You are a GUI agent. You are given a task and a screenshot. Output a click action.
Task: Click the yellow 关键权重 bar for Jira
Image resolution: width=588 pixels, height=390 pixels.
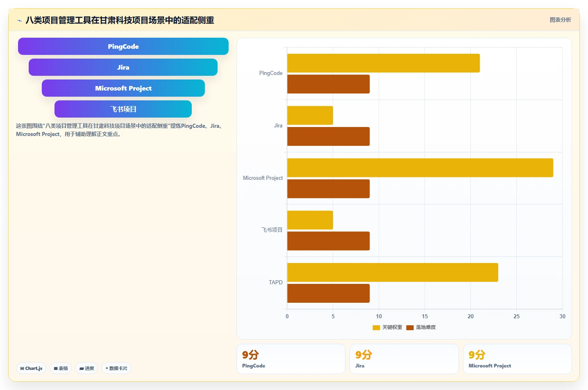coord(310,116)
